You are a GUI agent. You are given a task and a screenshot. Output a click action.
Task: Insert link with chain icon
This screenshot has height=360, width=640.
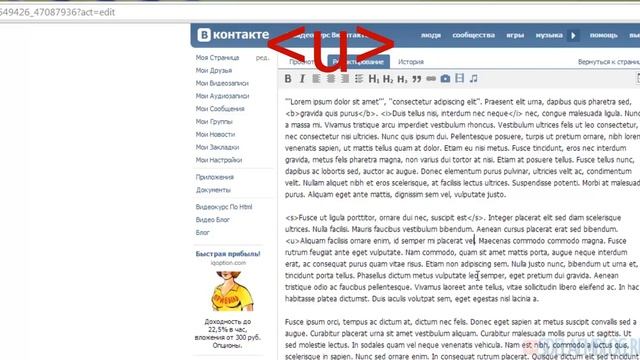click(x=431, y=78)
